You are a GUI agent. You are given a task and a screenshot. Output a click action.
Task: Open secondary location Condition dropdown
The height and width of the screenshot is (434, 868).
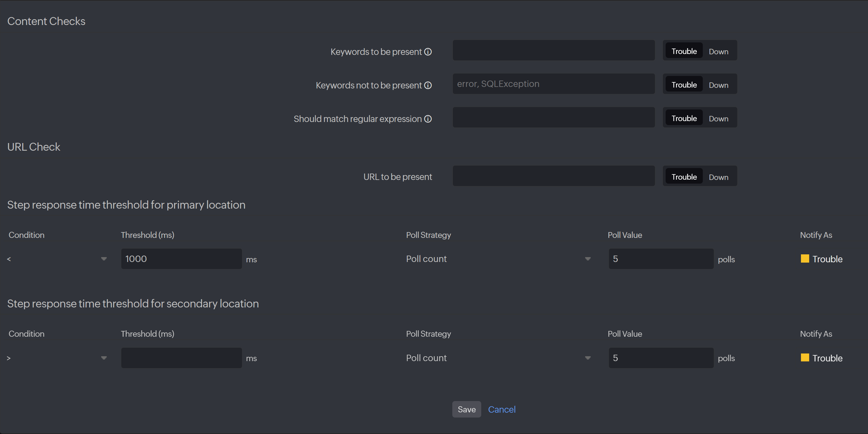point(57,358)
